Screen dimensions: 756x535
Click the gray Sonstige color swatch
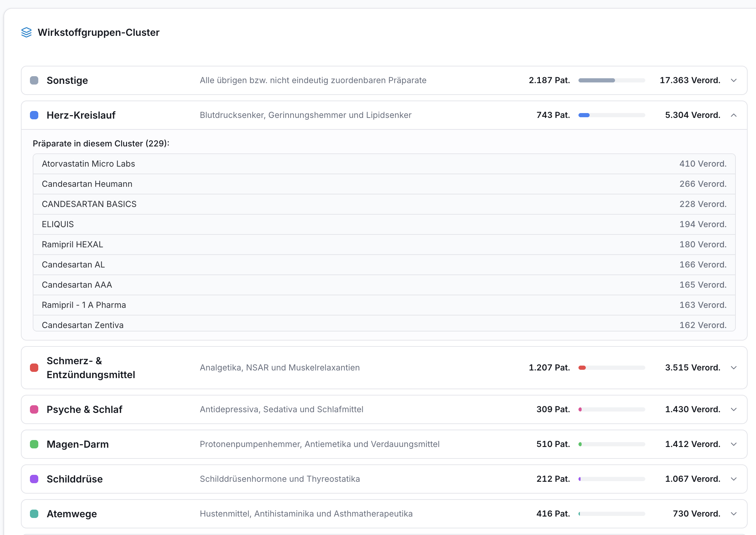tap(34, 80)
